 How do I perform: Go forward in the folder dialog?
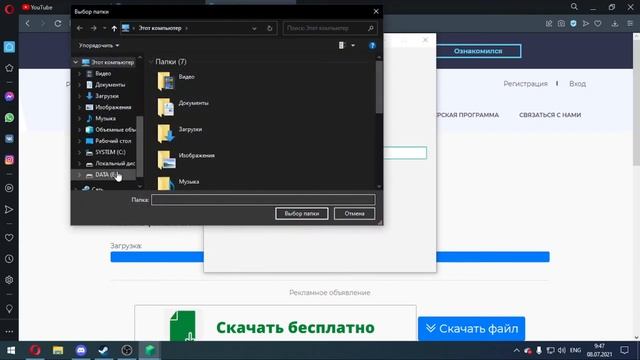pyautogui.click(x=93, y=28)
